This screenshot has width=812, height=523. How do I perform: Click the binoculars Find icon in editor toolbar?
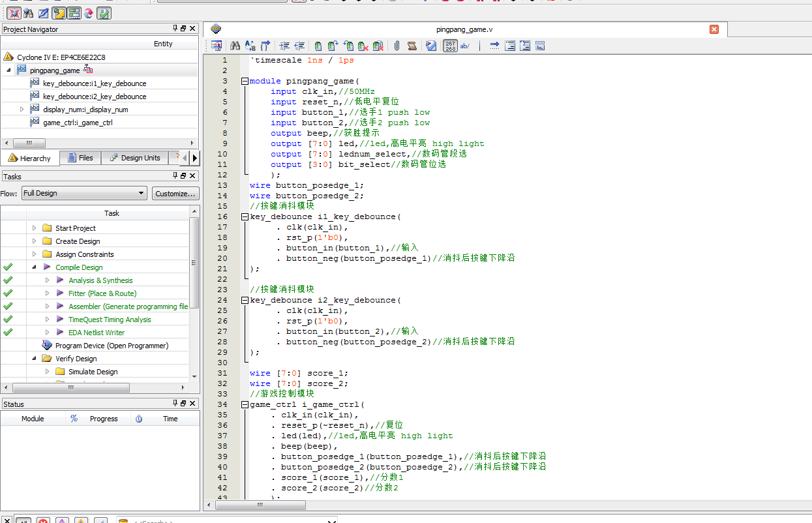(235, 46)
